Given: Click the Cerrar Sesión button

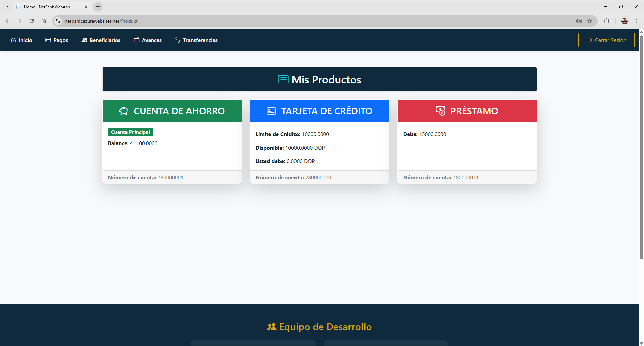Looking at the screenshot, I should click(606, 40).
